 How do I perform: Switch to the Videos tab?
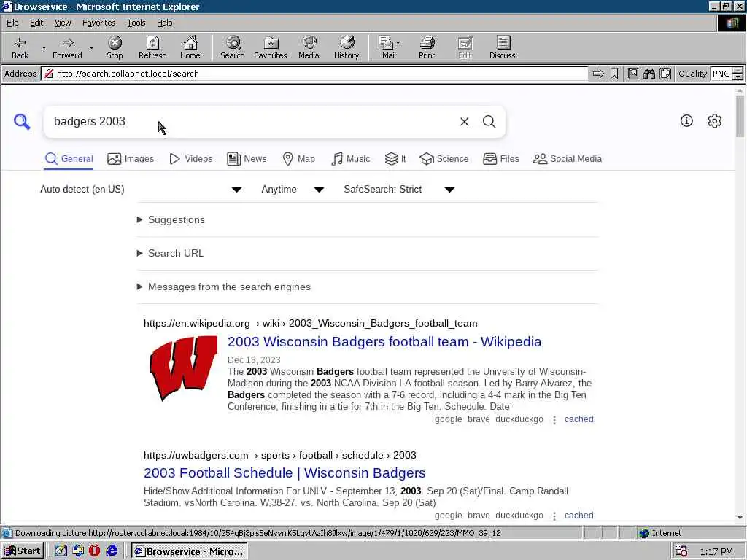tap(191, 158)
